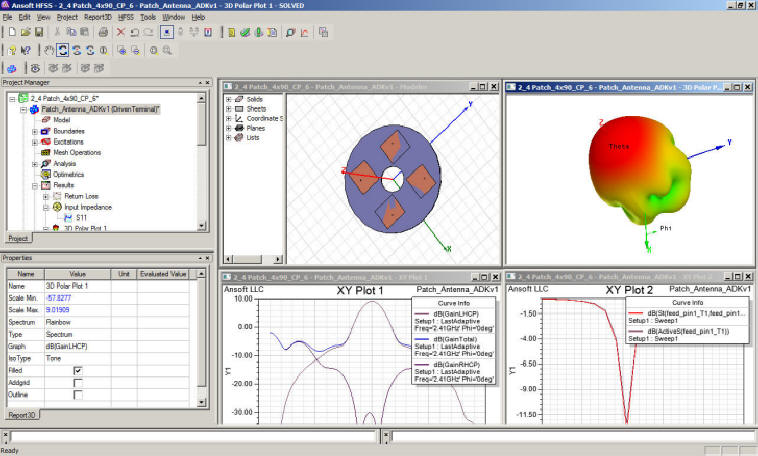Screen dimensions: 758x456
Task: Click the Open project folder icon
Action: tap(26, 32)
